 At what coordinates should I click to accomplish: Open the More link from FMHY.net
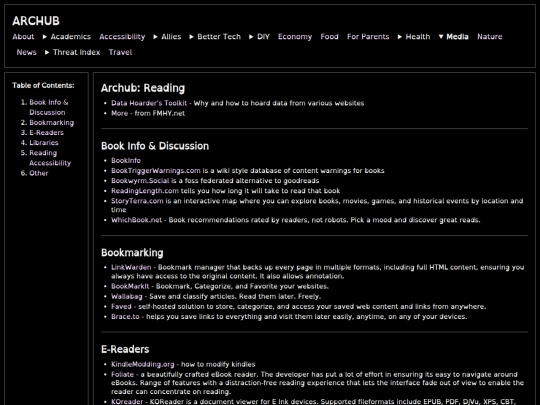(120, 113)
